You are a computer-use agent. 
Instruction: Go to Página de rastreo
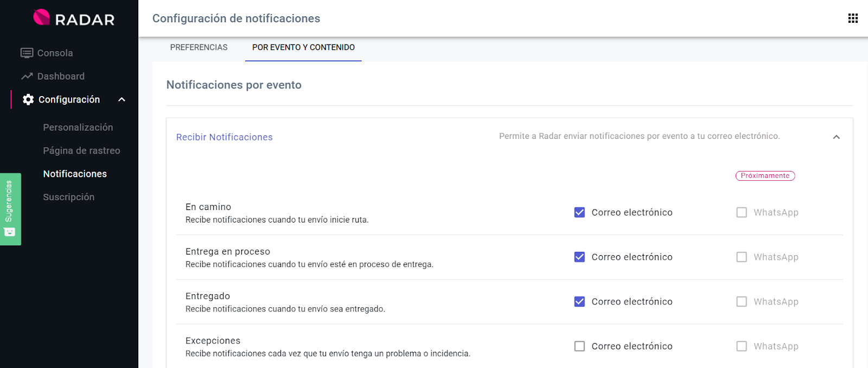pos(81,151)
